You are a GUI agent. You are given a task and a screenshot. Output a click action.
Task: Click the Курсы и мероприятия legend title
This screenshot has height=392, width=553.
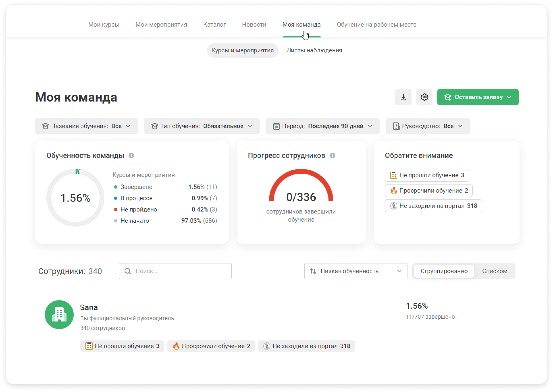click(143, 175)
